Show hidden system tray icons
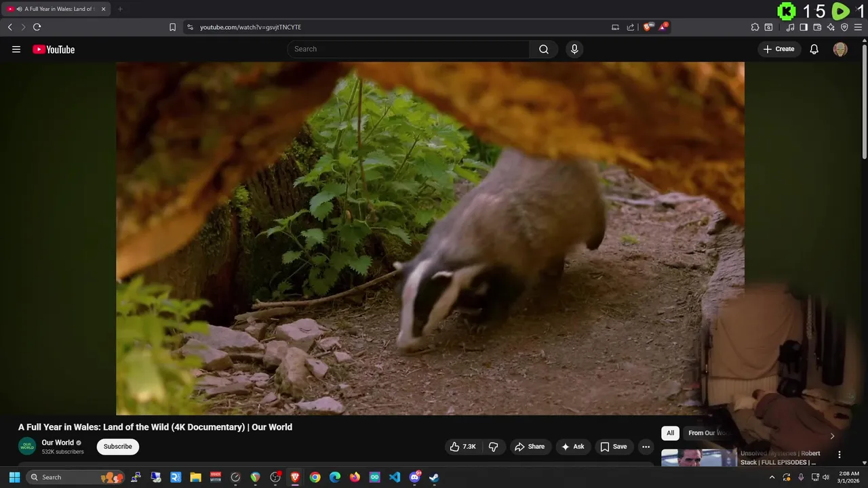Image resolution: width=868 pixels, height=488 pixels. [x=772, y=477]
